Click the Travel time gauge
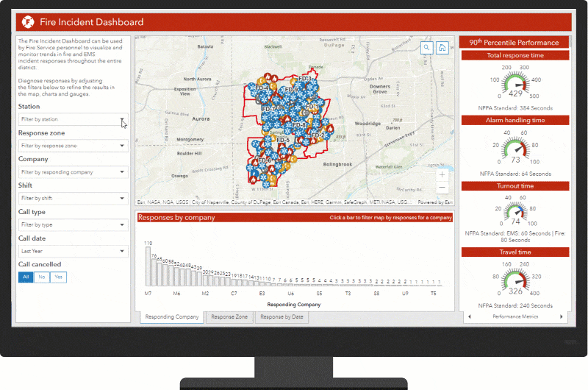588x390 pixels. [x=515, y=280]
